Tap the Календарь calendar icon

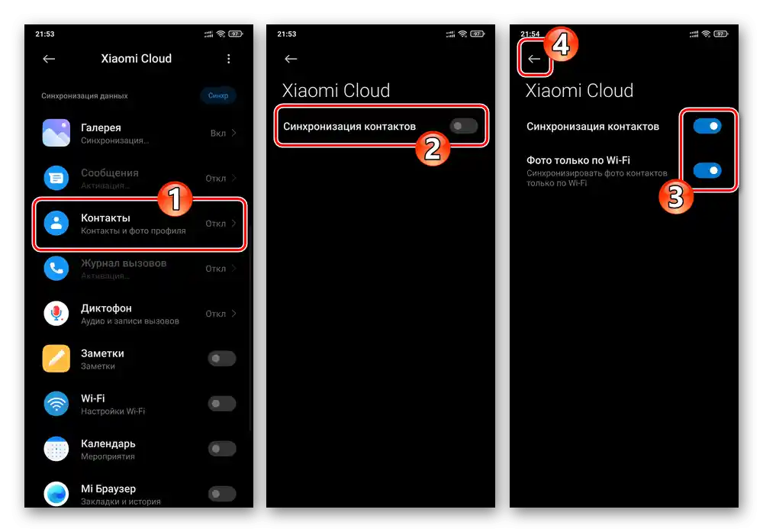[x=56, y=449]
